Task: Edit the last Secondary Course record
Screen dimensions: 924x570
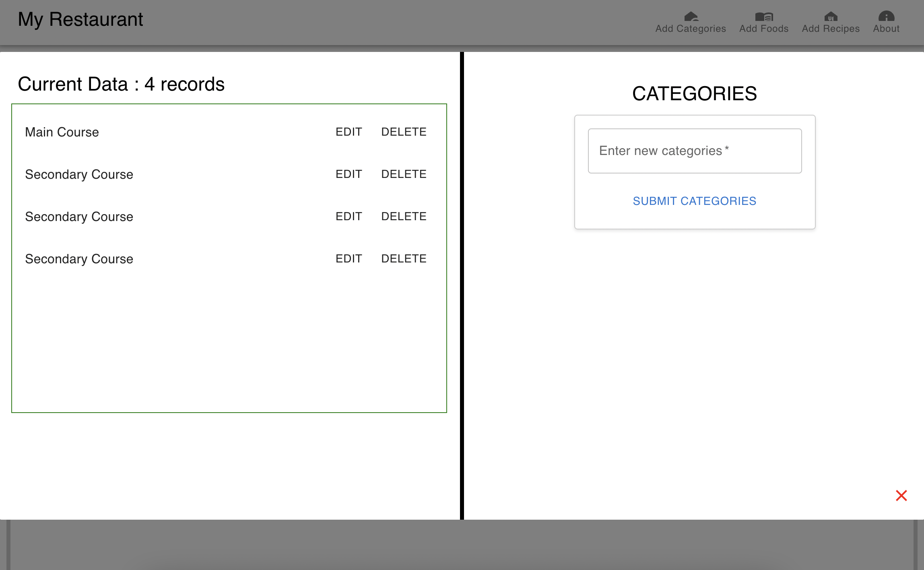Action: 349,258
